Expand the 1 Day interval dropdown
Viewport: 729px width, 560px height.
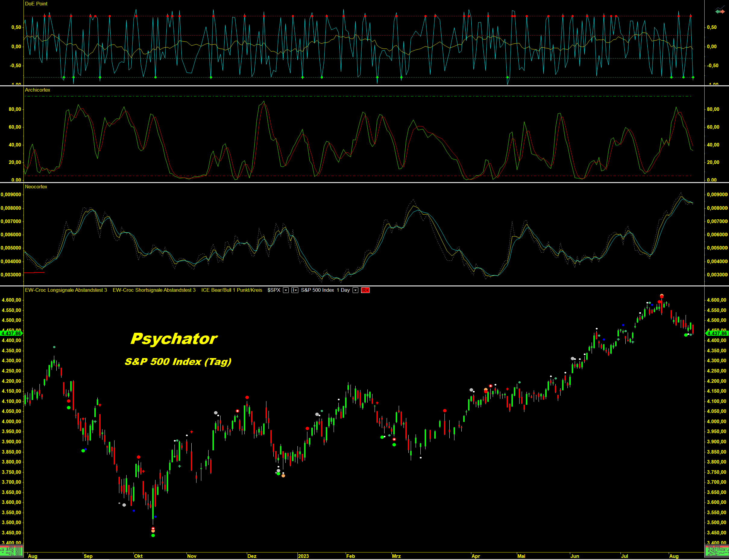[355, 290]
